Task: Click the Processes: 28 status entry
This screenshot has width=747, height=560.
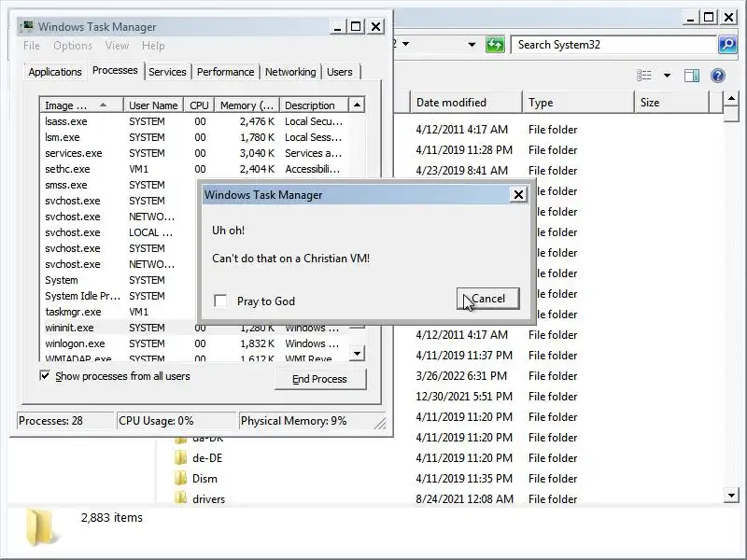Action: [x=65, y=421]
